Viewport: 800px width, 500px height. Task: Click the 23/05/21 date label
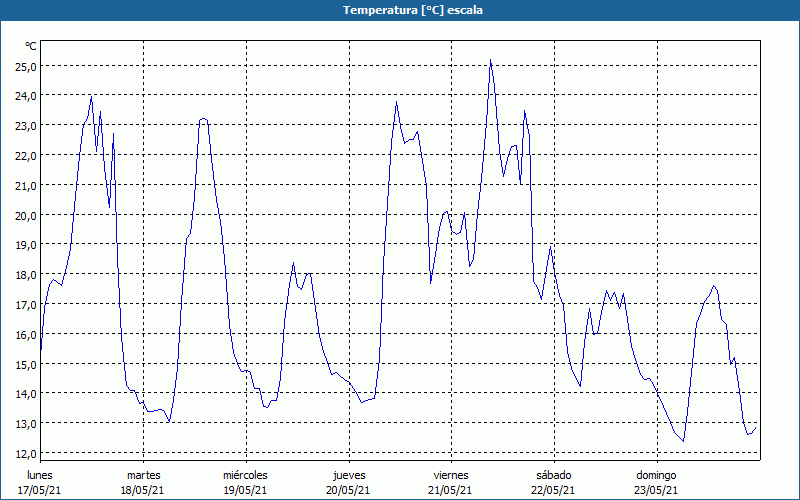point(656,490)
